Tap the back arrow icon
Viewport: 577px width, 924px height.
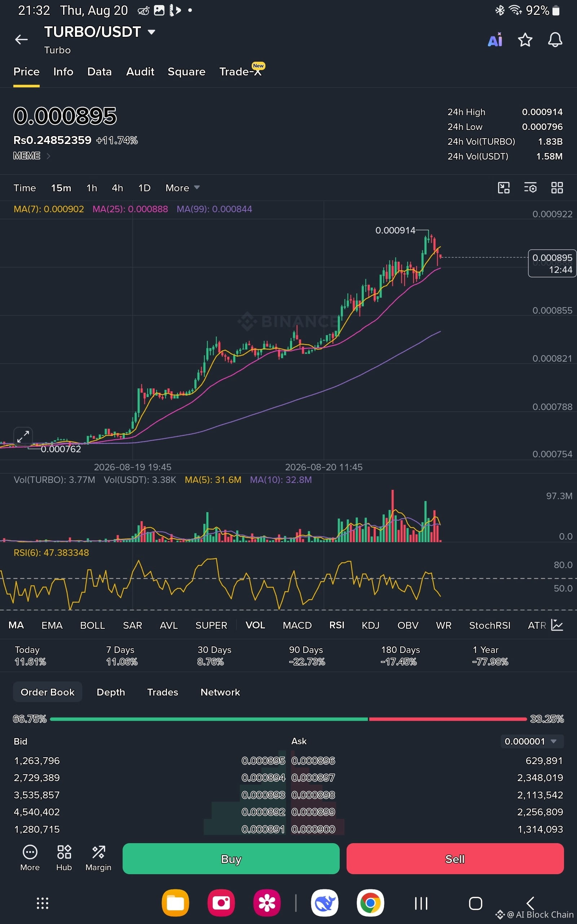coord(21,39)
